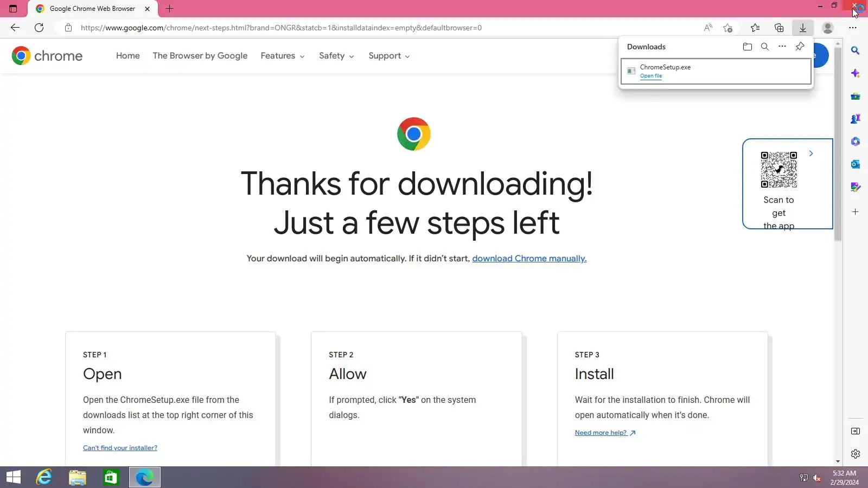
Task: Open the Collections icon
Action: [779, 28]
